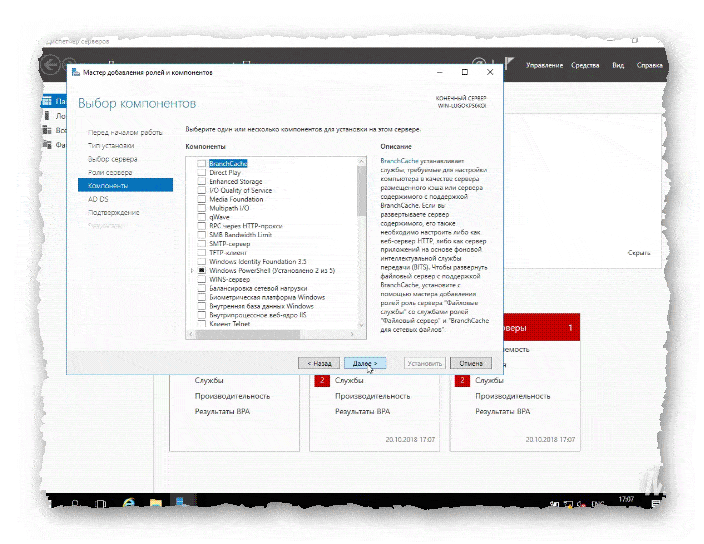The image size is (704, 544).
Task: Open the Action Center icon on the taskbar
Action: coord(656,504)
